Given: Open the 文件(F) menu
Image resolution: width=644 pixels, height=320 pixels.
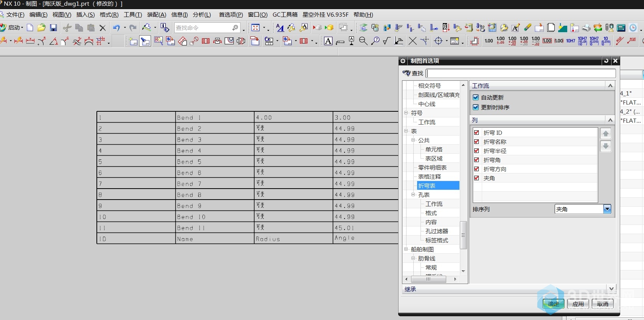Looking at the screenshot, I should click(x=15, y=14).
